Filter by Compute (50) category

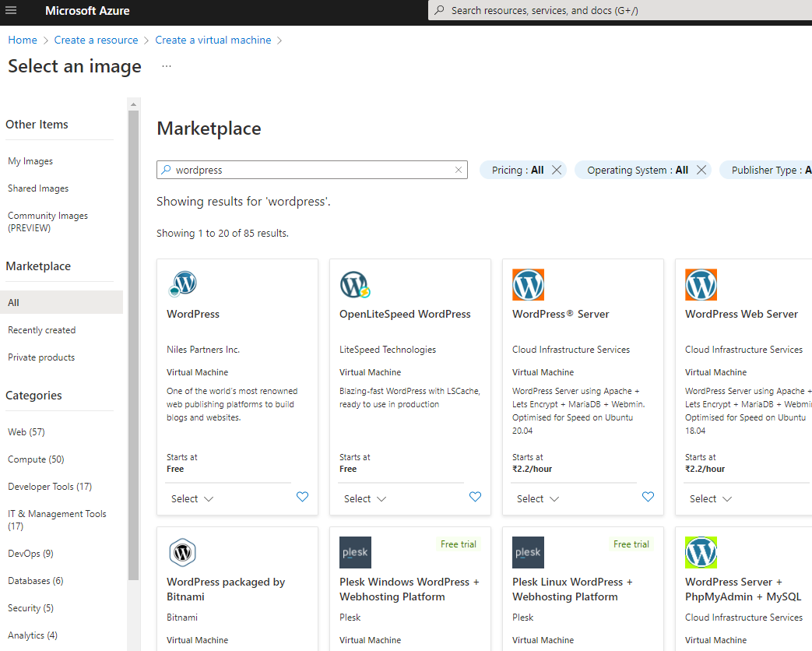click(x=37, y=459)
